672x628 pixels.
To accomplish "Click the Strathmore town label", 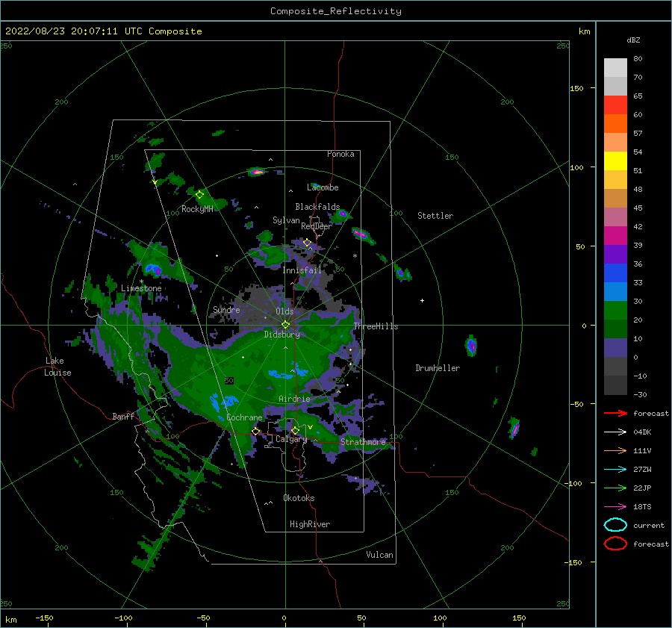I will [x=363, y=441].
